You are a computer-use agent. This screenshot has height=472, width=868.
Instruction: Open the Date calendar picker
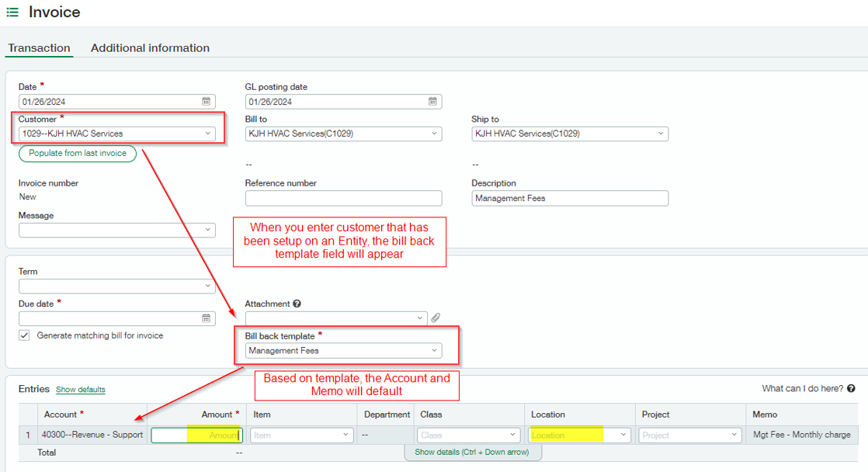[x=206, y=101]
